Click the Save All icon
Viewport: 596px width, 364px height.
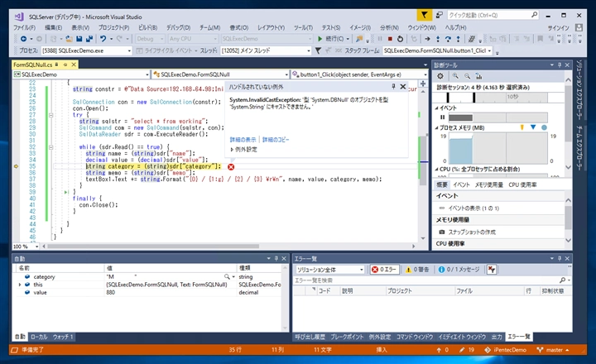(x=89, y=39)
